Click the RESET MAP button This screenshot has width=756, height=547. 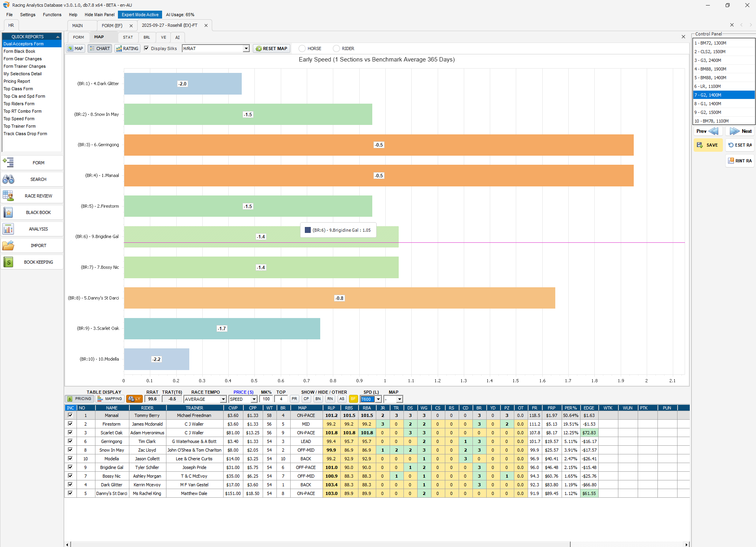point(271,48)
